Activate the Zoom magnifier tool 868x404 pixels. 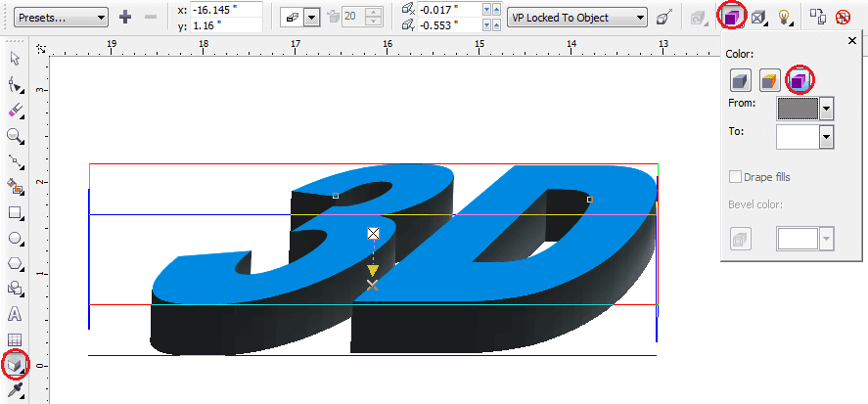click(15, 136)
